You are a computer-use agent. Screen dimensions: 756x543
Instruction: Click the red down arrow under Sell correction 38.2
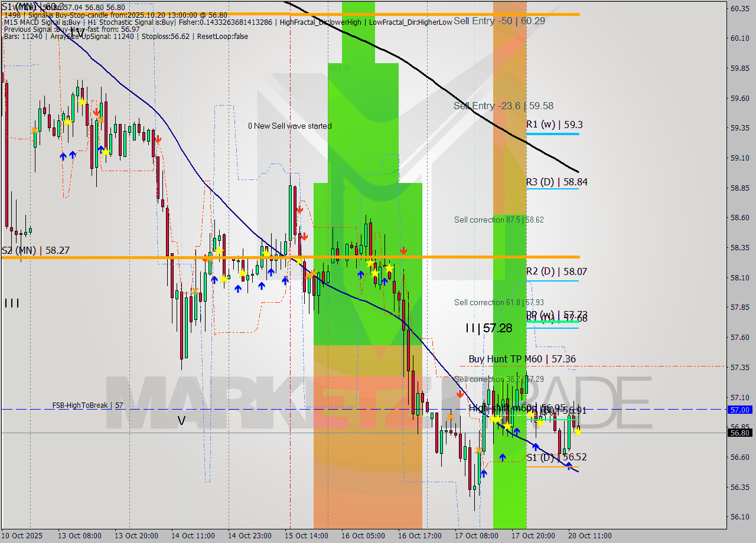point(460,394)
